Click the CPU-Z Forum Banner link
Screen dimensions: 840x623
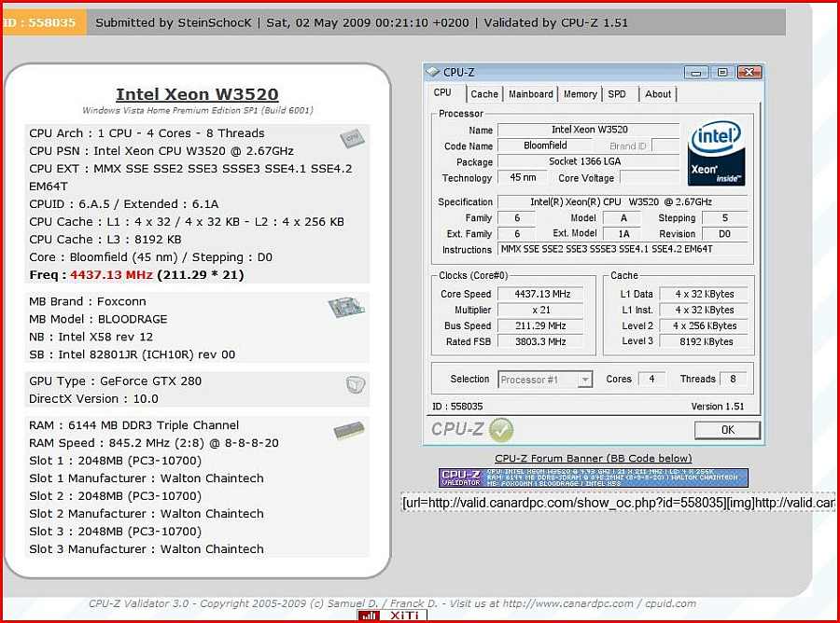tap(593, 458)
